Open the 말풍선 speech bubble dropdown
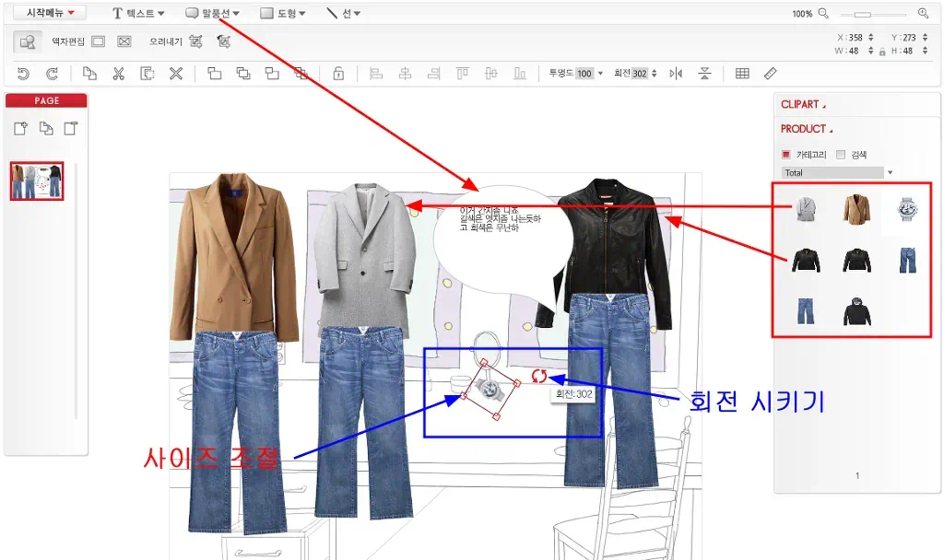The width and height of the screenshot is (944, 560). pyautogui.click(x=213, y=13)
